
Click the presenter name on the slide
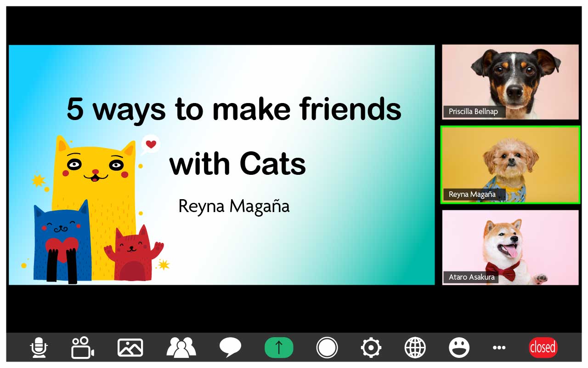pyautogui.click(x=234, y=206)
